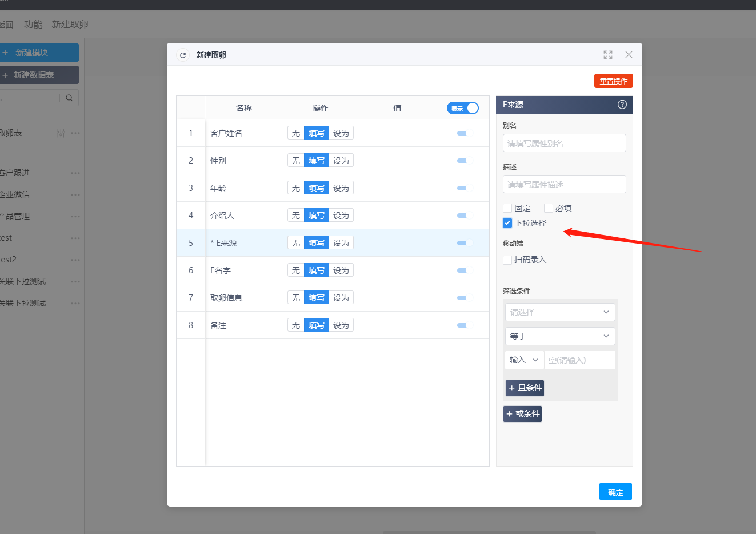The height and width of the screenshot is (534, 756).
Task: Select the E名字 field name
Action: (221, 270)
